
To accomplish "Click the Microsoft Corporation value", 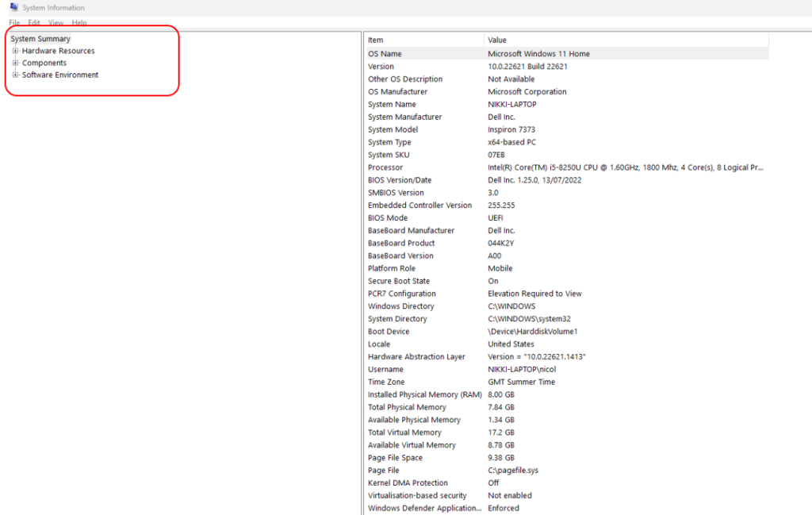I will pos(527,92).
